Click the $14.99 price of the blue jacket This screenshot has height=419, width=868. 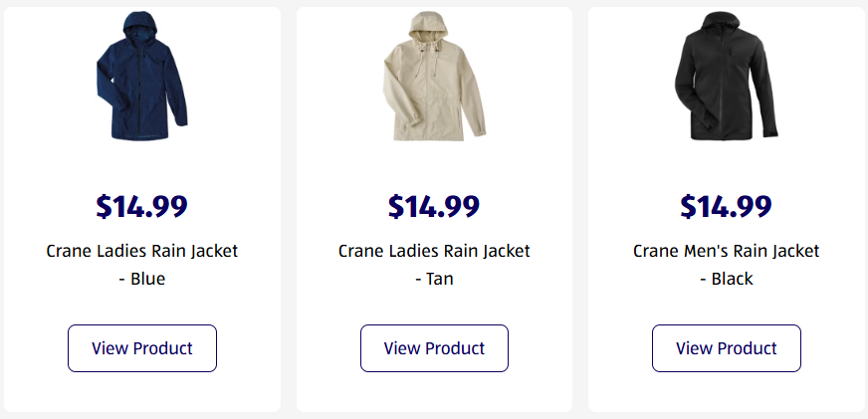(x=142, y=206)
